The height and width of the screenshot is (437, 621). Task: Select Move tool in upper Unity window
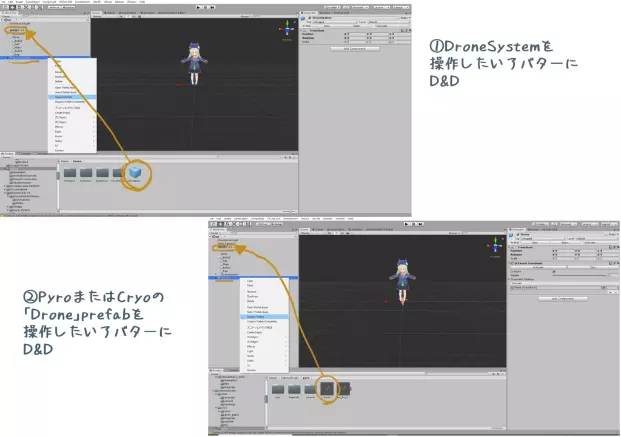point(12,7)
